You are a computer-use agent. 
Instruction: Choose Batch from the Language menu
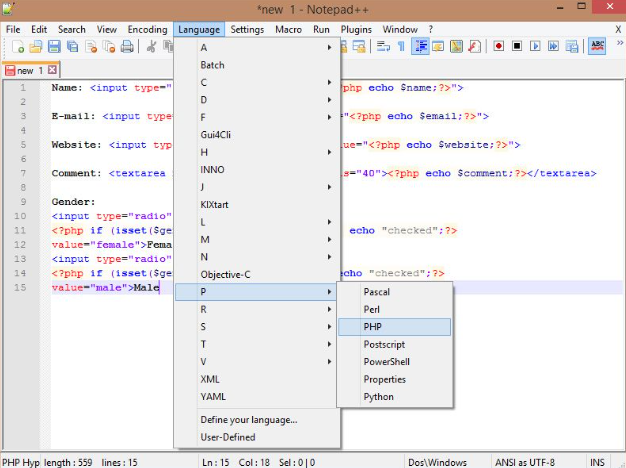click(x=256, y=65)
